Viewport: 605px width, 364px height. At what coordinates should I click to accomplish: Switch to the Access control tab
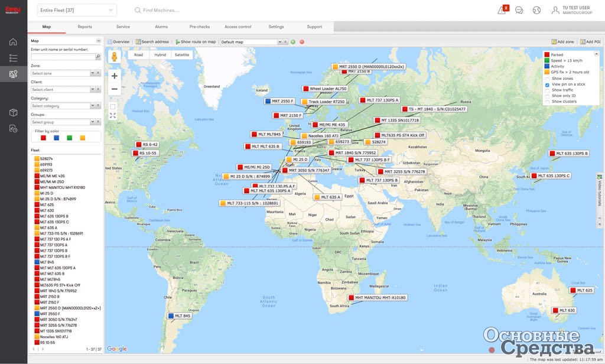238,27
